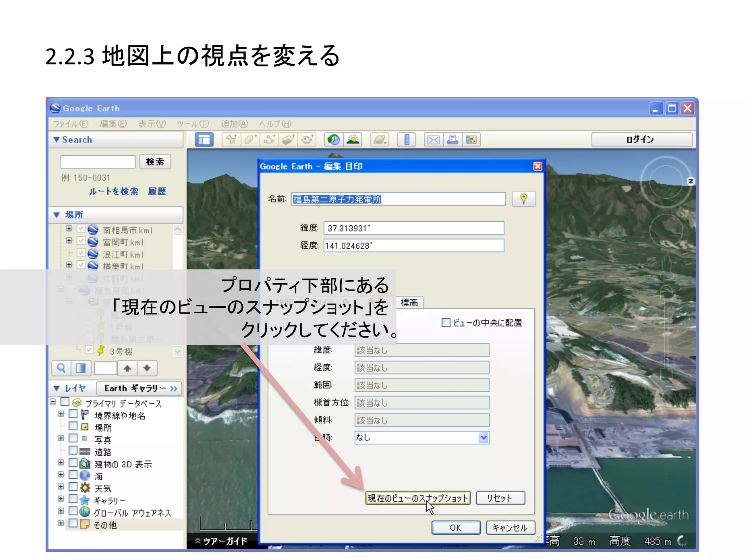Image resolution: width=747 pixels, height=560 pixels.
Task: Collapse the レイヤ panel triangle
Action: [x=57, y=388]
